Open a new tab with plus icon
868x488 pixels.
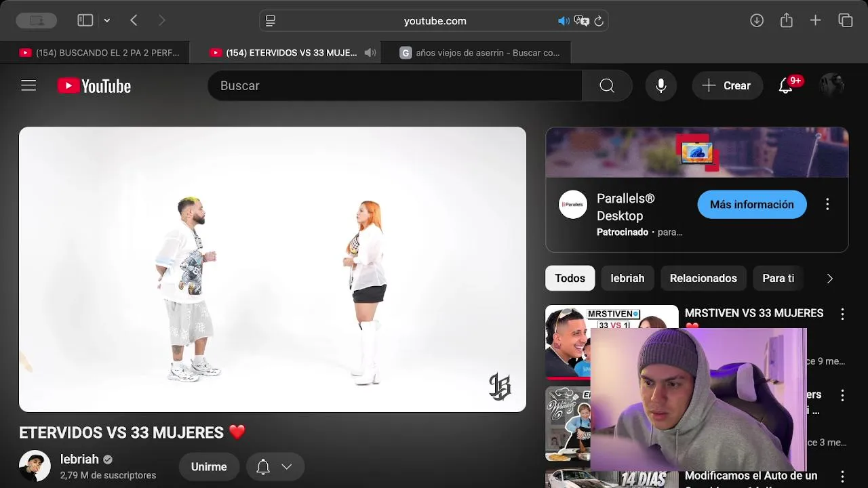coord(816,20)
